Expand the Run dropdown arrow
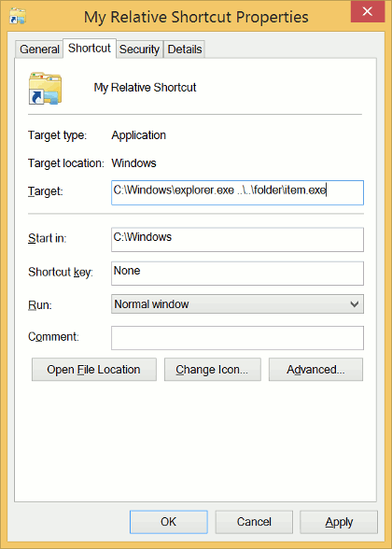 click(355, 304)
